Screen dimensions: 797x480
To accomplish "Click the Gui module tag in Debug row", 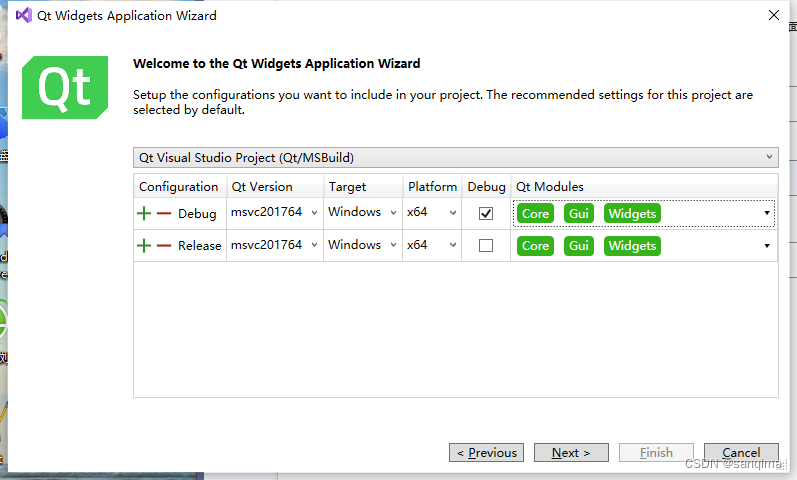I will tap(578, 214).
